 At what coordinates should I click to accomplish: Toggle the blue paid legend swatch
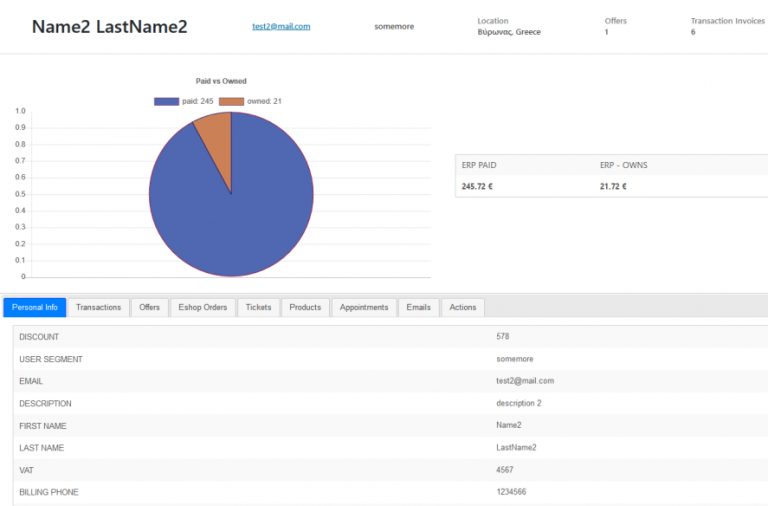point(166,101)
